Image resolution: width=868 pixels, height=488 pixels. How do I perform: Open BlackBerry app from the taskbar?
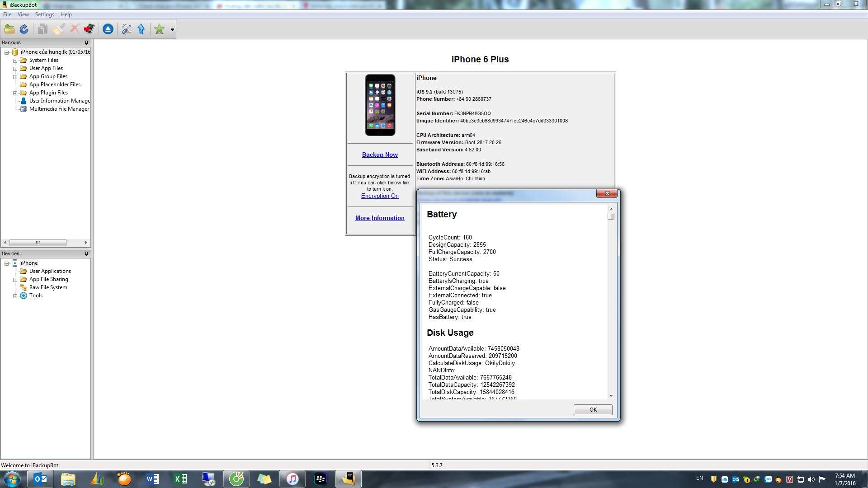coord(321,479)
